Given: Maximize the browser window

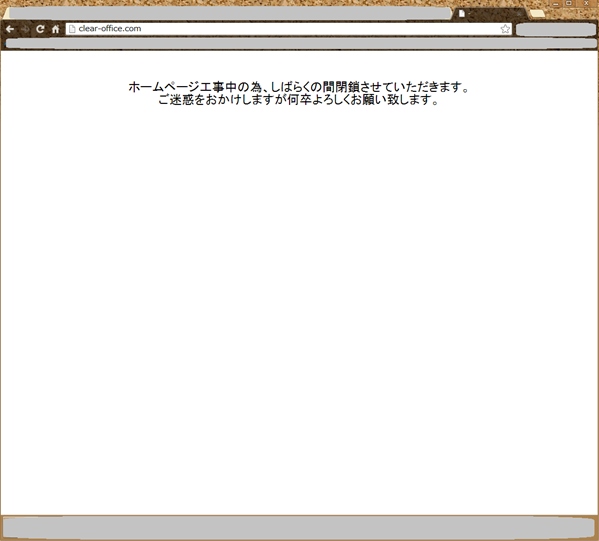Looking at the screenshot, I should tap(569, 3).
